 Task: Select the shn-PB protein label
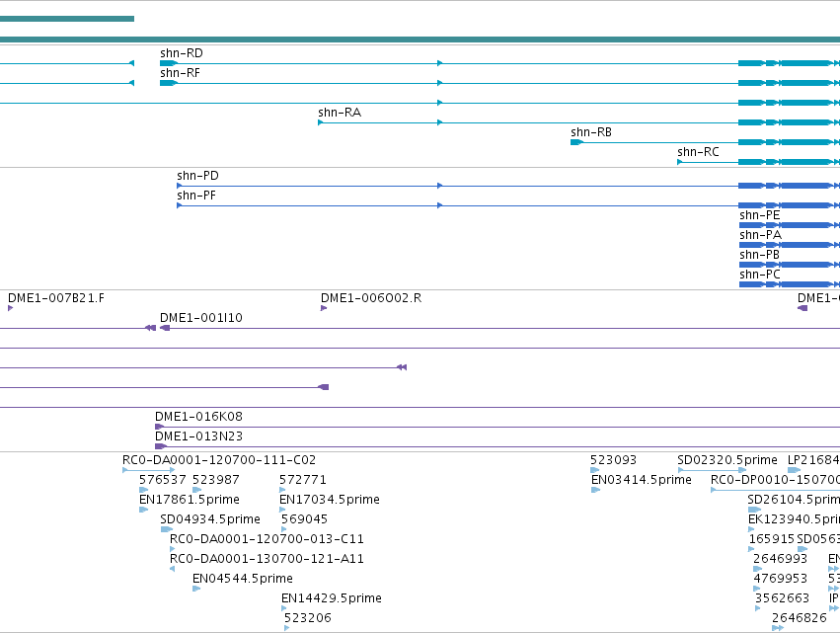click(x=760, y=255)
